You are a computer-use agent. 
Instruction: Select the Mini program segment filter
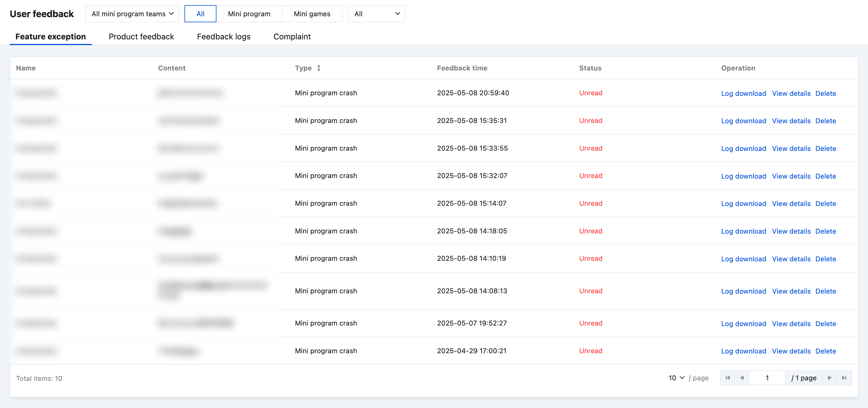[249, 14]
